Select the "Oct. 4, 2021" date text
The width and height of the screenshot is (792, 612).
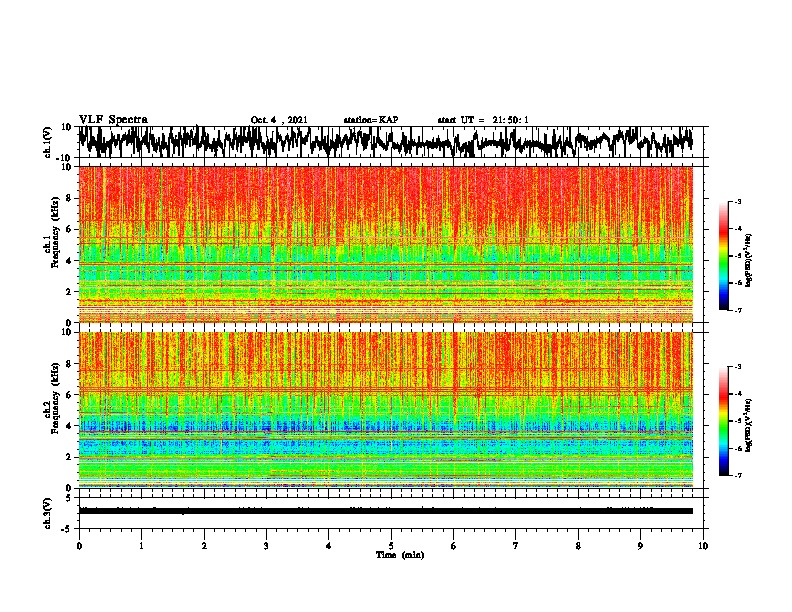click(279, 120)
